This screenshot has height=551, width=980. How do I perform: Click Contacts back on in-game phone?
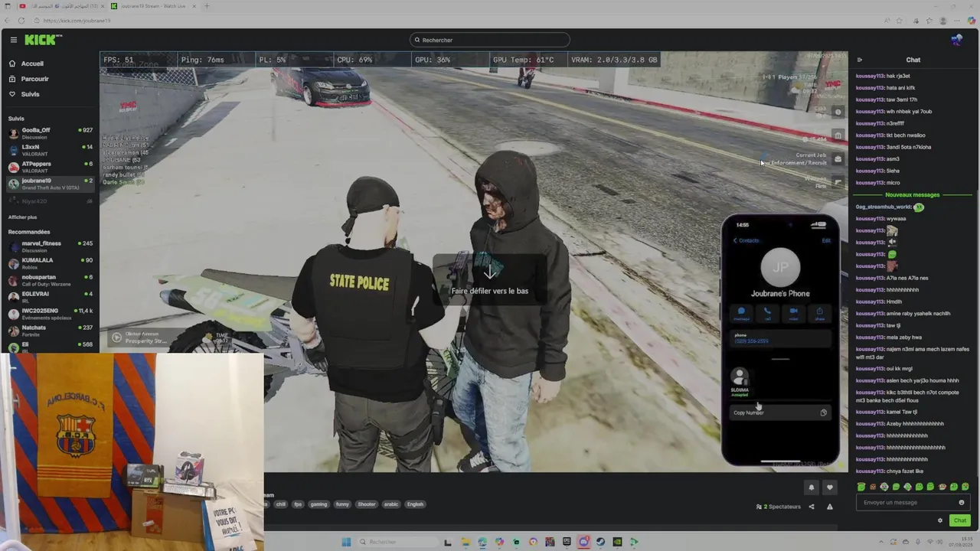pyautogui.click(x=746, y=240)
